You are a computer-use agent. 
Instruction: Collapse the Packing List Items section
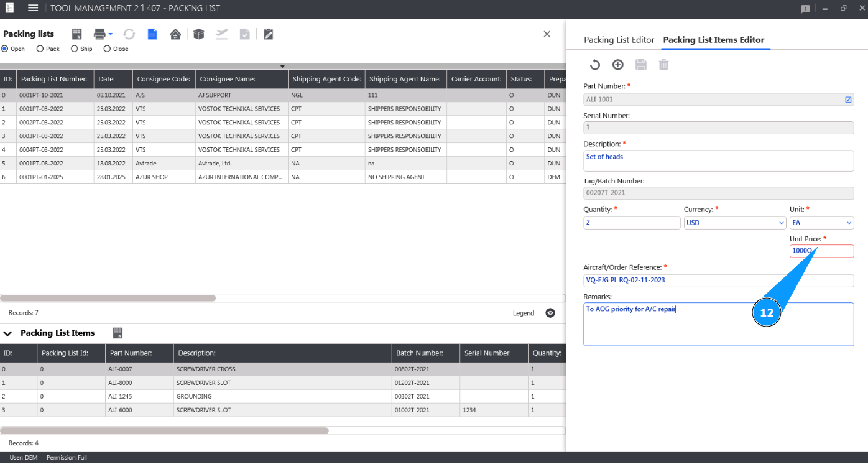(7, 333)
